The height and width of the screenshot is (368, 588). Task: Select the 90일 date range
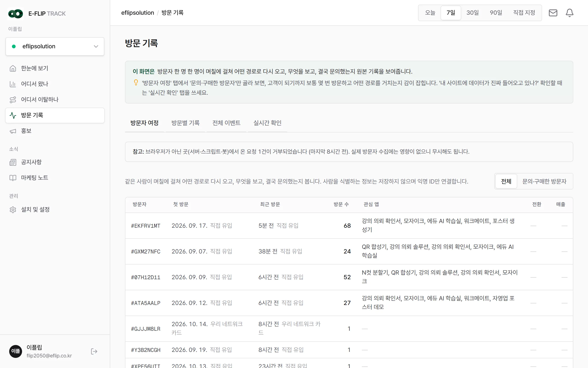[496, 13]
